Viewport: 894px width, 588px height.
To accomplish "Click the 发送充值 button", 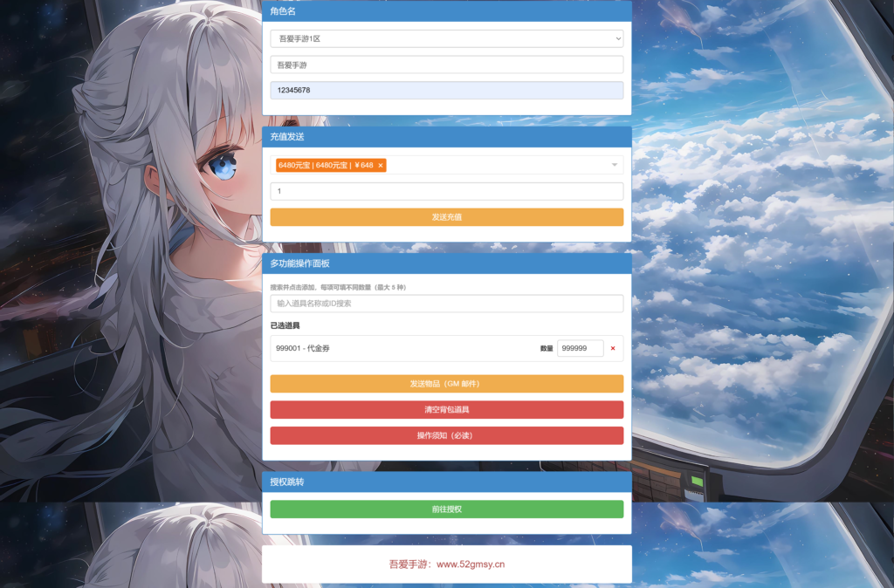I will coord(446,217).
